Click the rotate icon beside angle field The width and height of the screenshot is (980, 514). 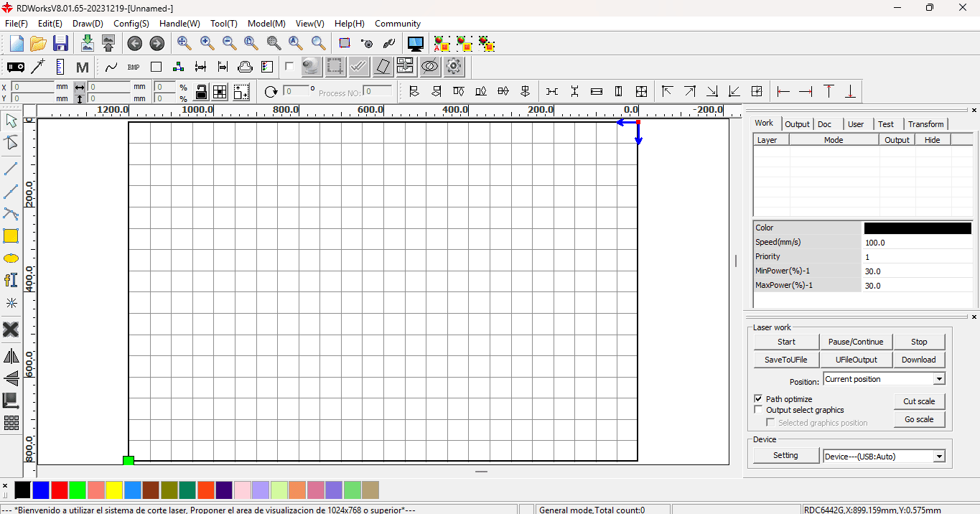271,91
